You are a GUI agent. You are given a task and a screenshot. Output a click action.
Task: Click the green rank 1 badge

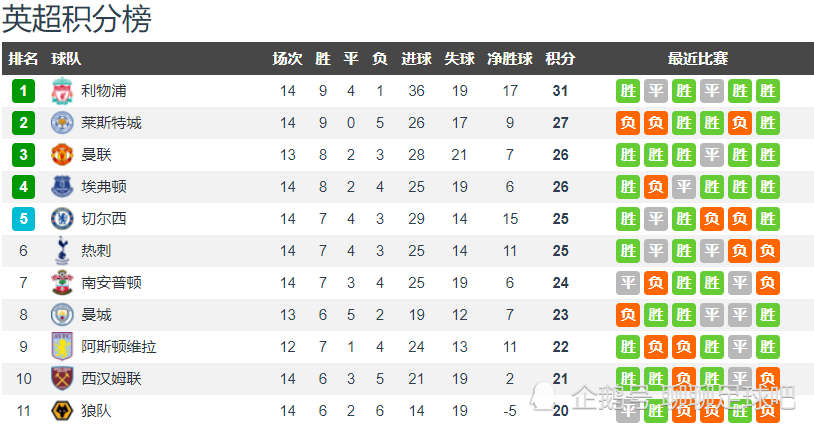click(x=24, y=91)
